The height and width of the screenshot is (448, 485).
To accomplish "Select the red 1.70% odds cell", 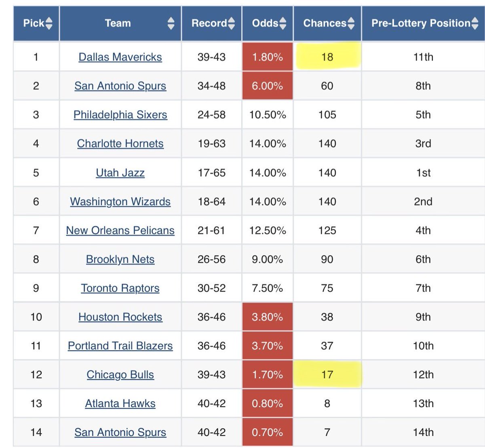I will pos(268,374).
